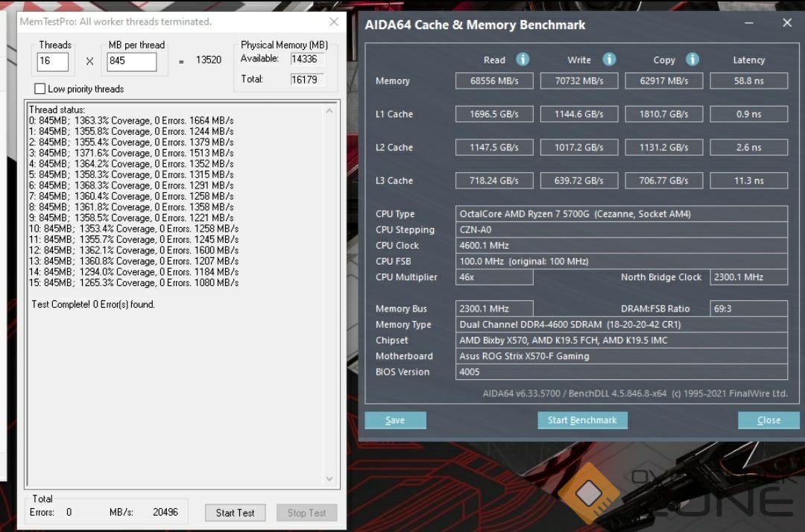The width and height of the screenshot is (805, 532).
Task: Select L1 Cache Copy value 1810.7 GB/s
Action: [664, 114]
